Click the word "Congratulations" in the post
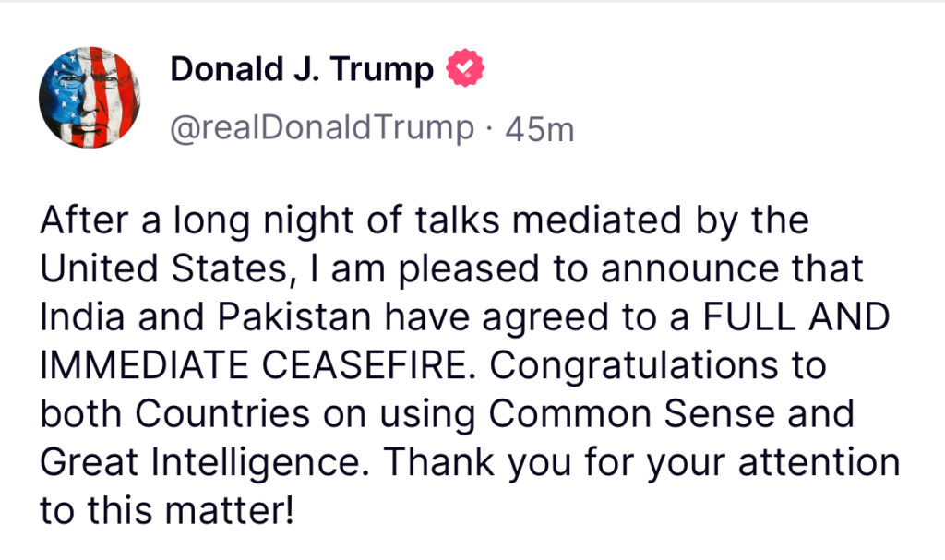This screenshot has width=945, height=560. pyautogui.click(x=633, y=366)
